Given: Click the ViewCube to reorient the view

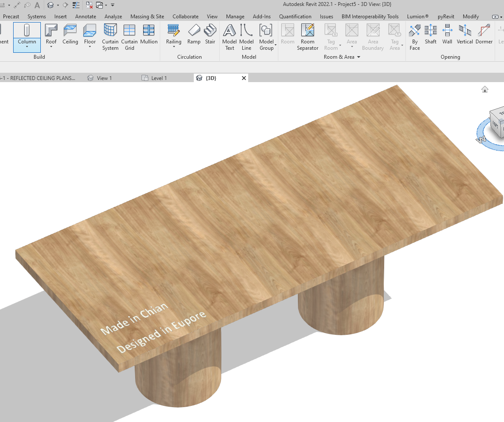Looking at the screenshot, I should (x=497, y=123).
